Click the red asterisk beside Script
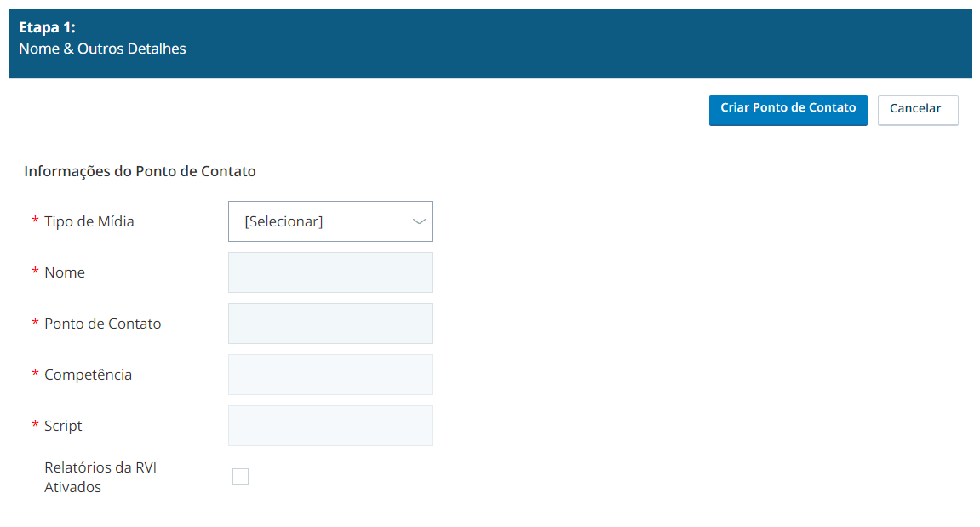The width and height of the screenshot is (980, 527). 35,425
